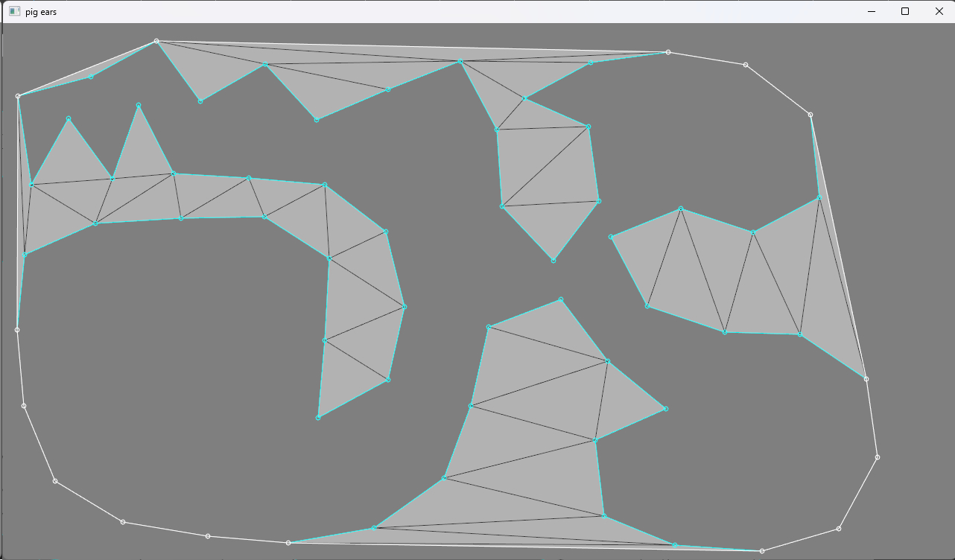Select the lowest vertex of the curved left polygon

[318, 418]
